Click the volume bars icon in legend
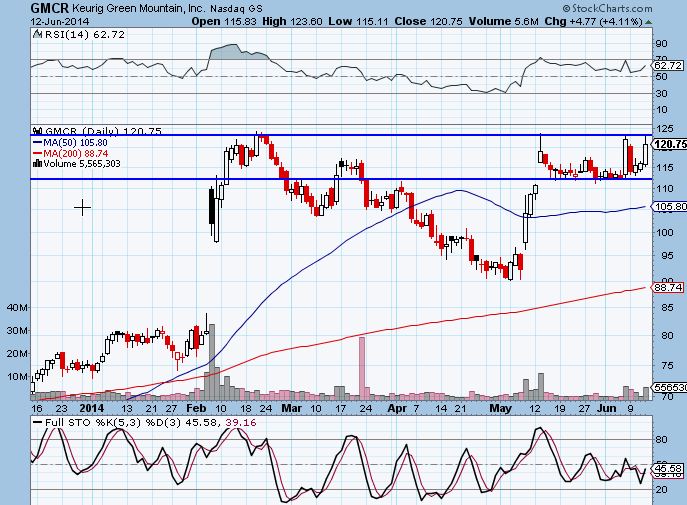This screenshot has height=505, width=687. (38, 163)
